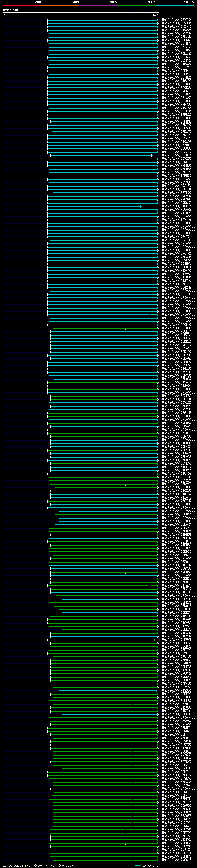Image resolution: width=197 pixels, height=868 pixels.
Task: Select the UniRef100_P46300 label
Action: click(176, 64)
